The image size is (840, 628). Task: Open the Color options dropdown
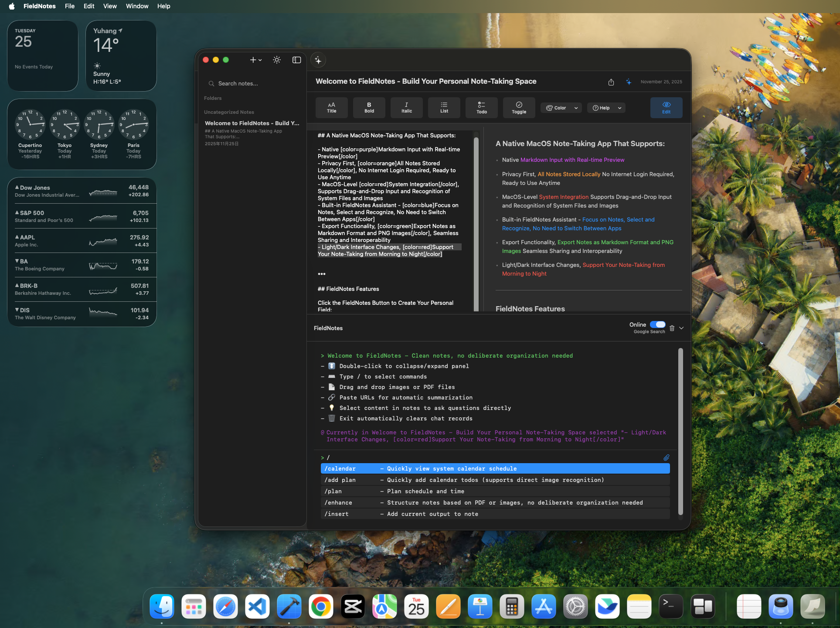[x=561, y=108]
